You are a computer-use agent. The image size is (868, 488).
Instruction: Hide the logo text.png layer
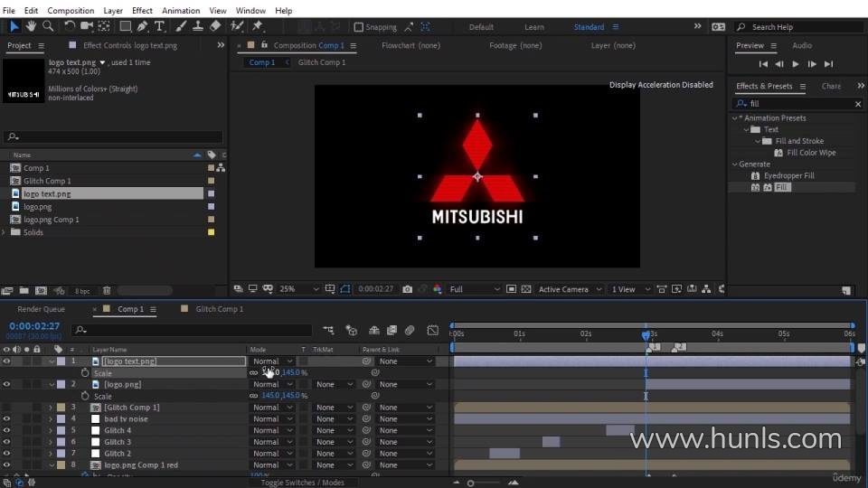tap(6, 361)
